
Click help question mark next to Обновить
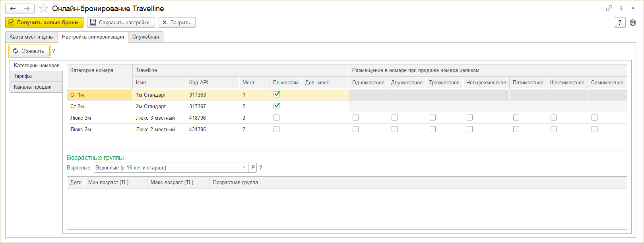point(54,51)
